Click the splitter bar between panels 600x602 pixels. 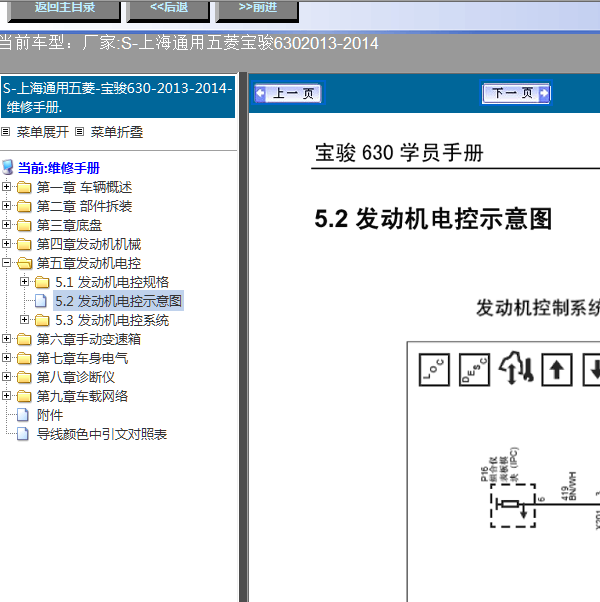point(243,337)
